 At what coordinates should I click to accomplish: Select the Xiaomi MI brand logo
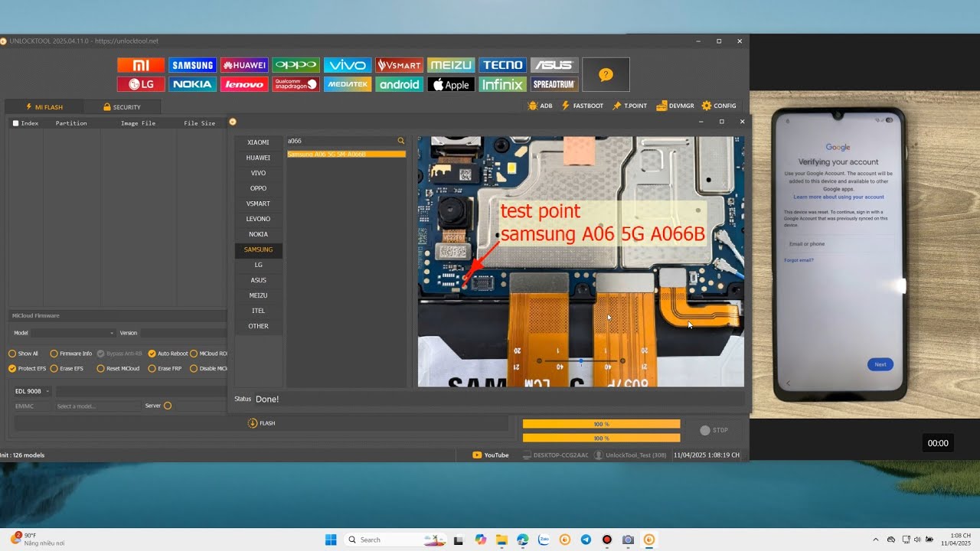coord(141,66)
